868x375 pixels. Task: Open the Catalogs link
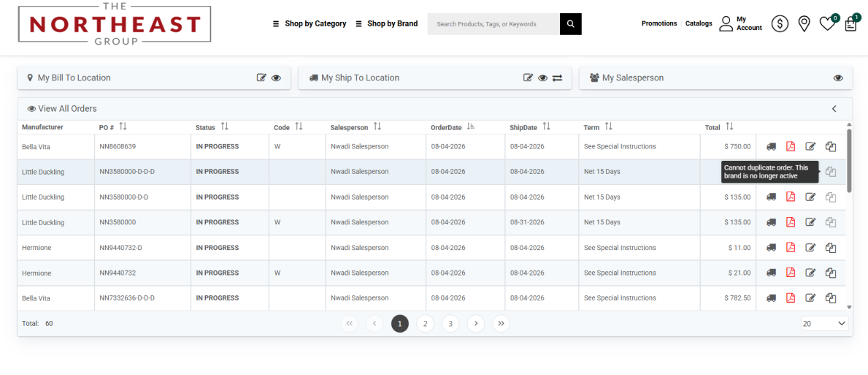click(x=699, y=24)
